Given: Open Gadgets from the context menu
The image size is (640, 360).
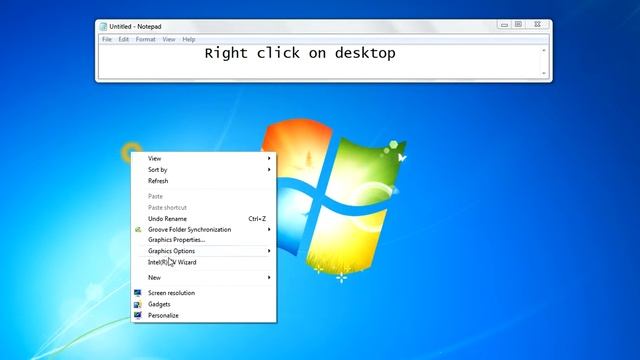Looking at the screenshot, I should 203,304.
